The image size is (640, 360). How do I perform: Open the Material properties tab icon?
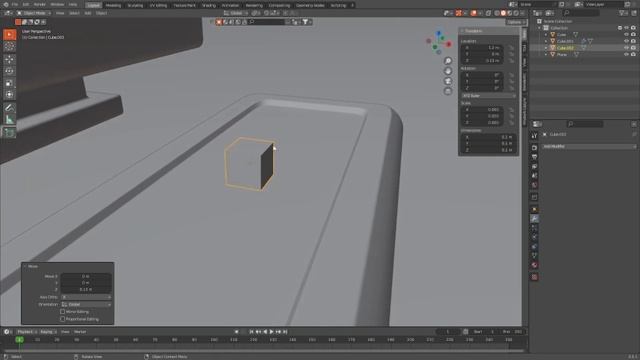point(534,265)
